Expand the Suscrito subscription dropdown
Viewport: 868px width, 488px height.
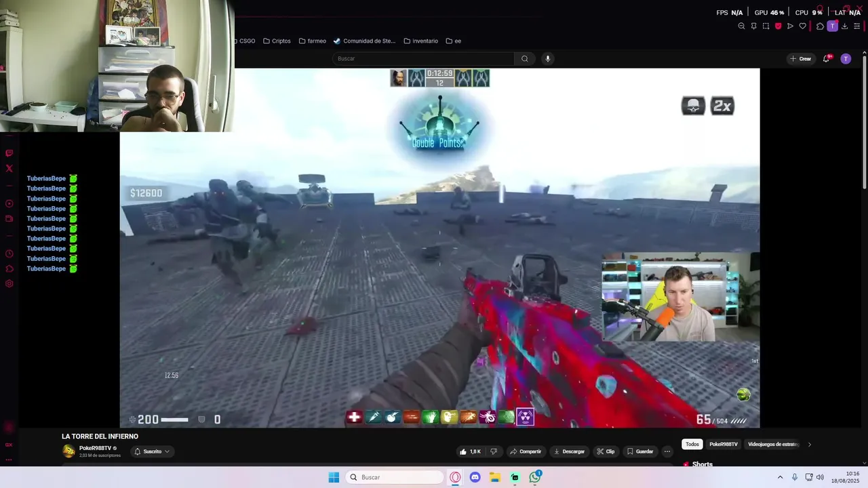tap(151, 451)
